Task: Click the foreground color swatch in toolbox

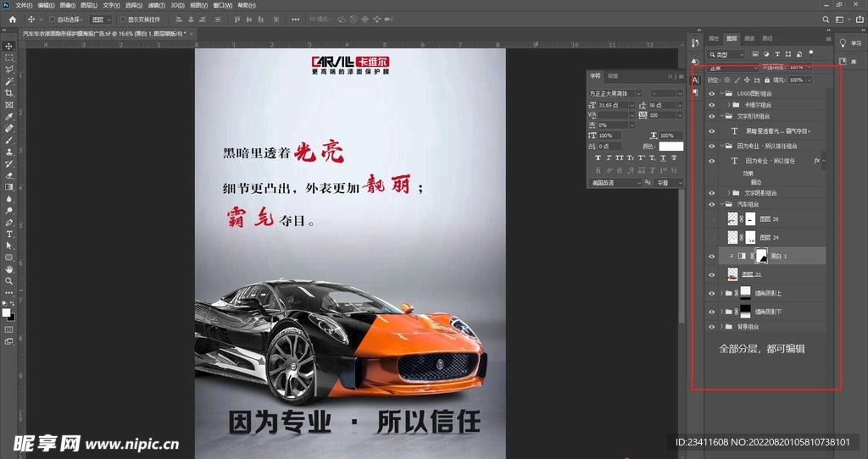Action: (6, 312)
